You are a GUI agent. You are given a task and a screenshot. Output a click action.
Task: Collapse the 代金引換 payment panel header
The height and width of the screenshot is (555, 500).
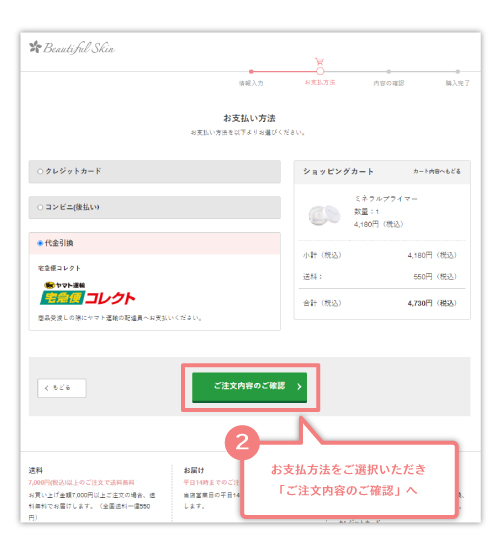155,244
